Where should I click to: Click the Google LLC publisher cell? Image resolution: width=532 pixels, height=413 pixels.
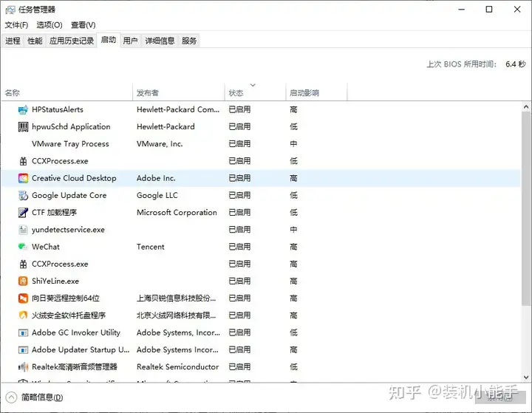pyautogui.click(x=157, y=196)
